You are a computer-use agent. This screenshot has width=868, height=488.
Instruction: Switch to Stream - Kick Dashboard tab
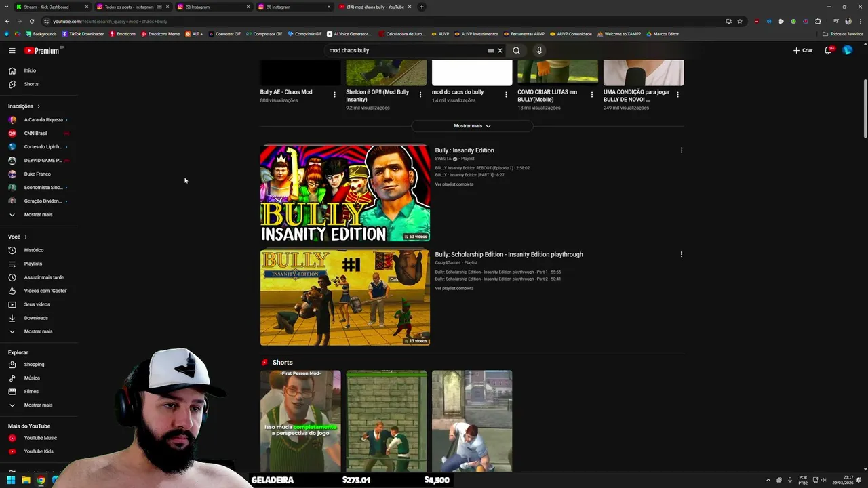coord(52,7)
